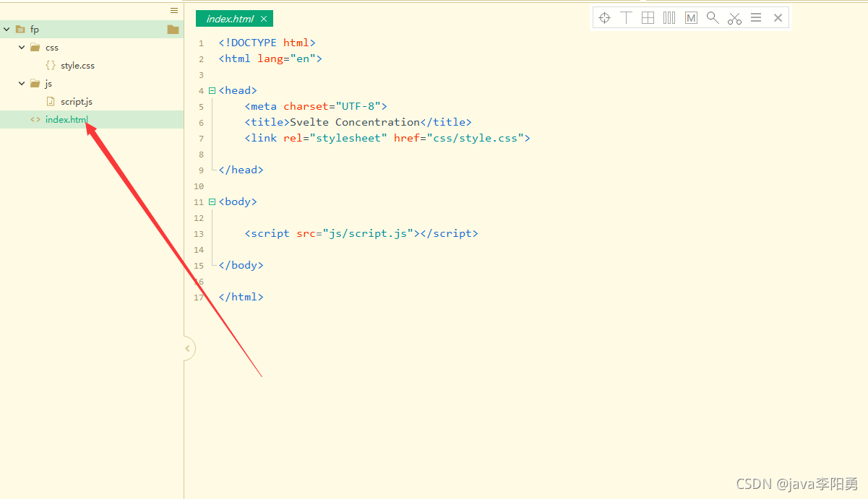Click the meta charset="UTF-8" line
Screen dimensions: 868x499
click(316, 106)
